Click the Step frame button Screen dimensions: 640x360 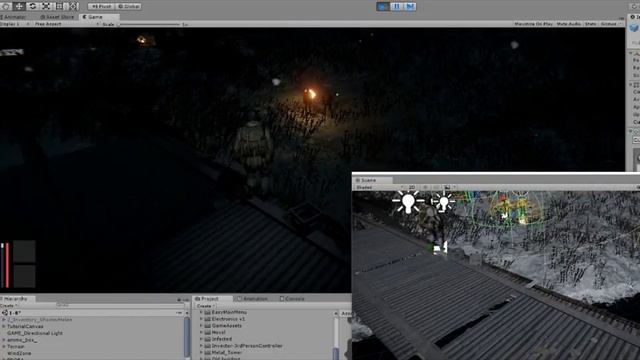coord(410,7)
